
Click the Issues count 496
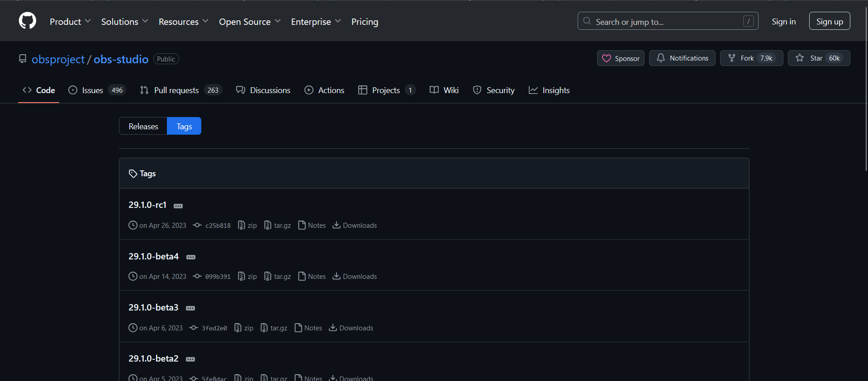[x=117, y=90]
